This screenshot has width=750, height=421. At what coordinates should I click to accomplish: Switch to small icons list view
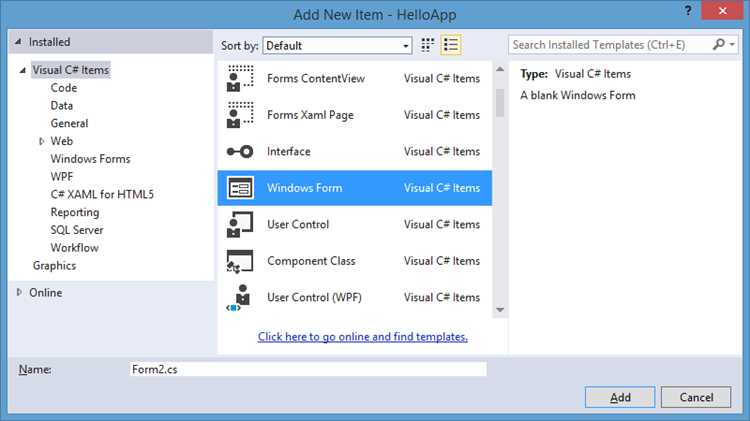(451, 45)
